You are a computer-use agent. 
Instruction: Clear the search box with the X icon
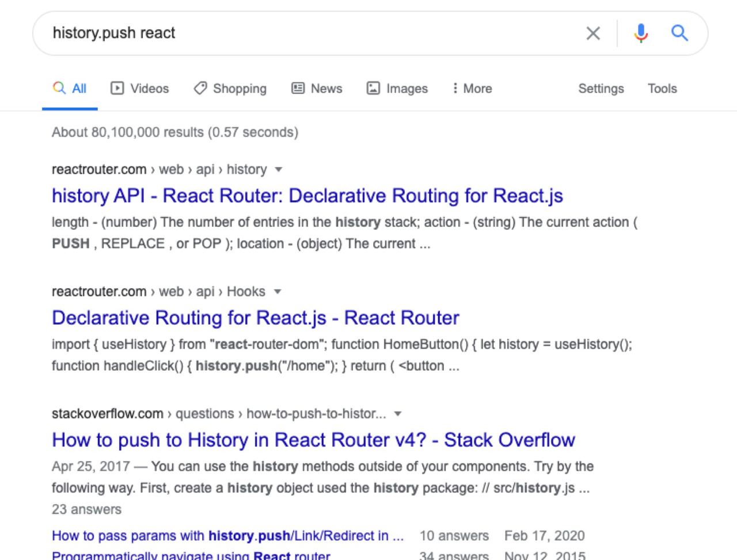click(593, 33)
